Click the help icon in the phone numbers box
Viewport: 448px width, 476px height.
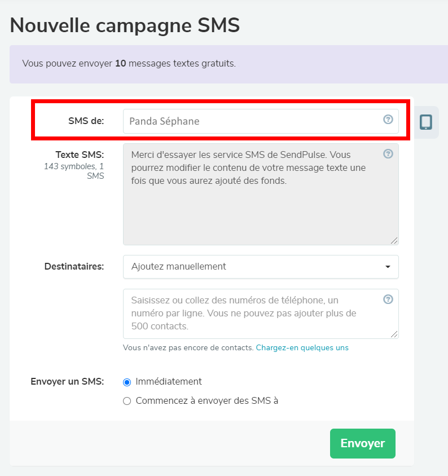388,299
